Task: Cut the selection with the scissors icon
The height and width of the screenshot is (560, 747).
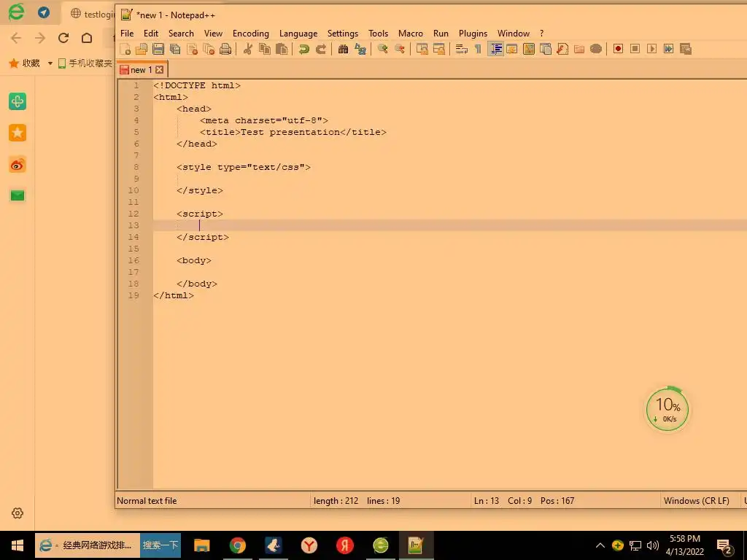Action: [248, 49]
